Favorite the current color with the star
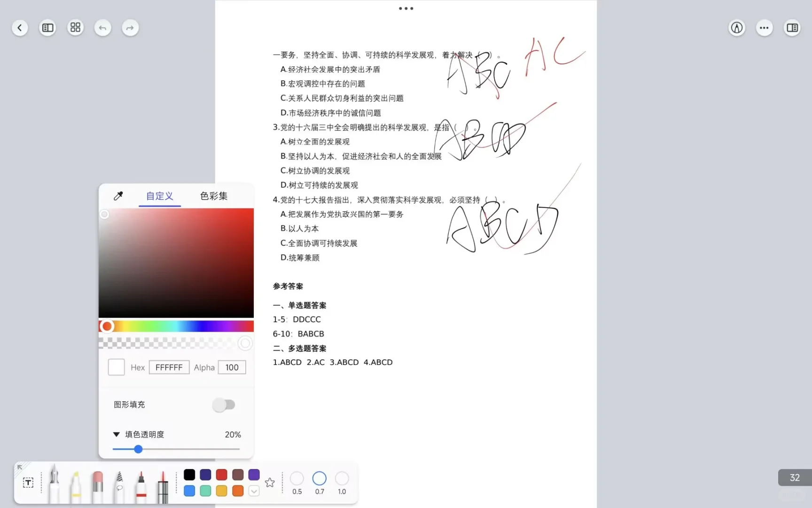 [x=270, y=482]
